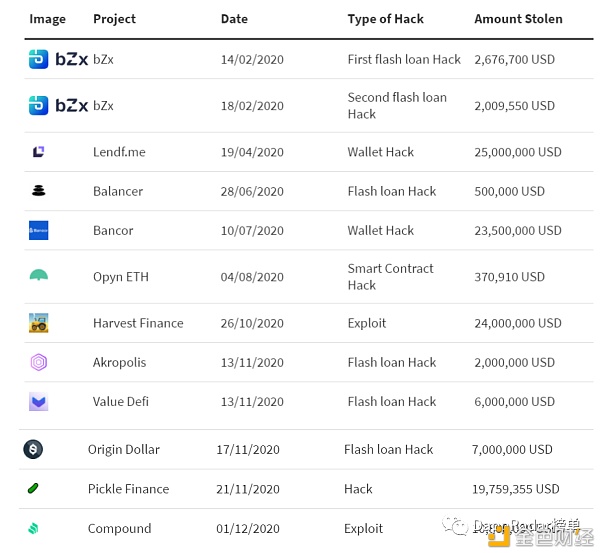Click the Balancer stacked stones icon
This screenshot has width=600, height=553.
tap(39, 191)
